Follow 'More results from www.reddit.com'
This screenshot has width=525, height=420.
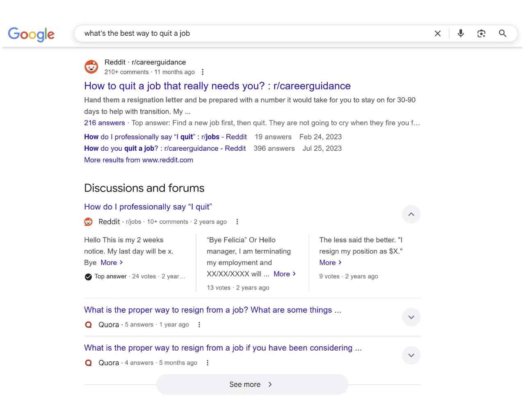tap(138, 160)
